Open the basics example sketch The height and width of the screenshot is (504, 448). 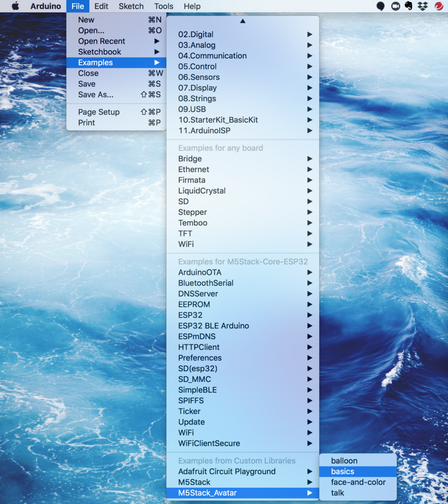pyautogui.click(x=358, y=472)
